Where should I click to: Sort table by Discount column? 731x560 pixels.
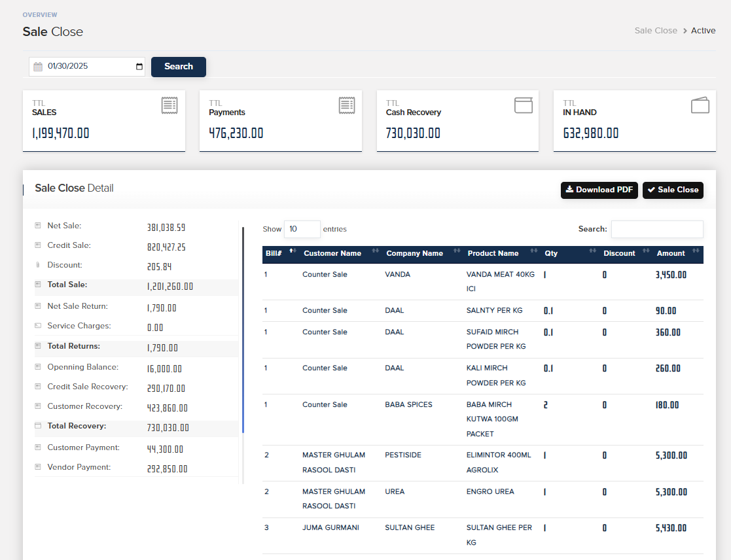[626, 253]
